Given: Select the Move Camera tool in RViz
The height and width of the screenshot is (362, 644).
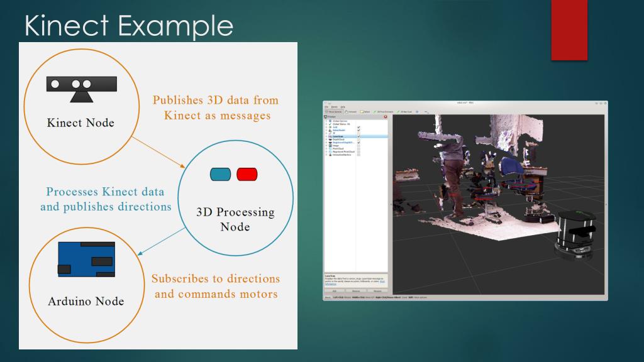Looking at the screenshot, I should [333, 112].
